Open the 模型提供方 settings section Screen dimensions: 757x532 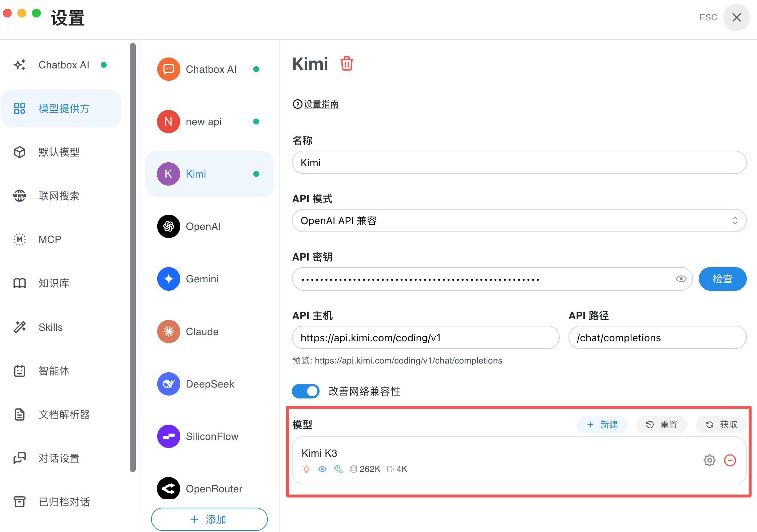click(61, 108)
